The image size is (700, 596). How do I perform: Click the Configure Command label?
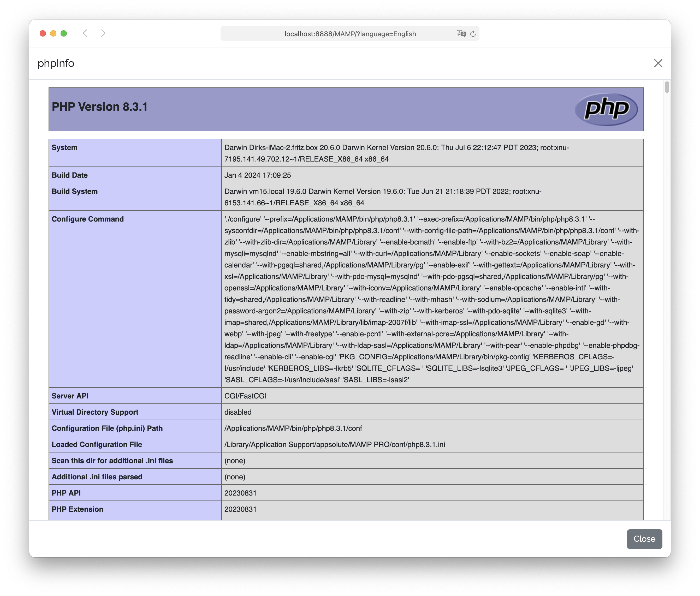coord(88,219)
